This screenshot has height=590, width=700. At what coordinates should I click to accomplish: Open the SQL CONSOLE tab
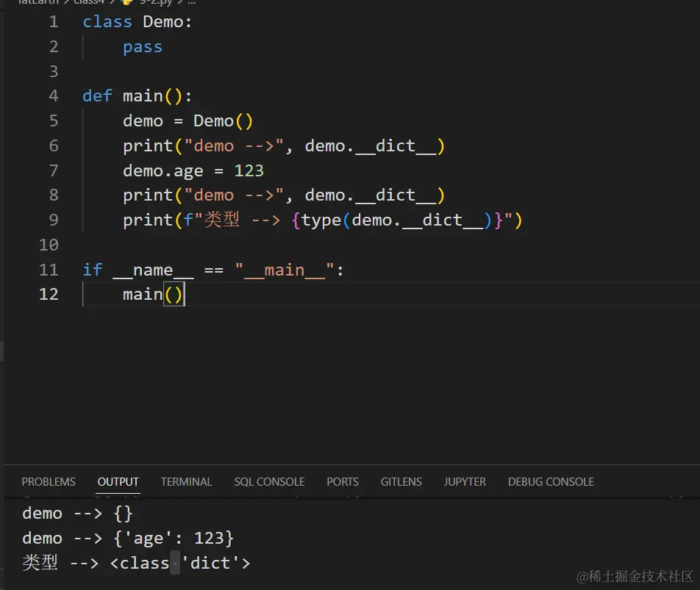click(x=269, y=482)
